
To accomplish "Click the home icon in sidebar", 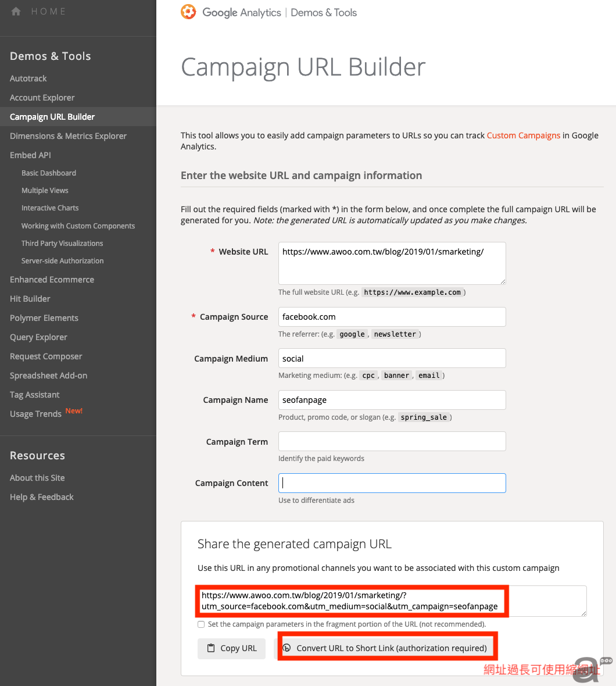I will point(16,12).
